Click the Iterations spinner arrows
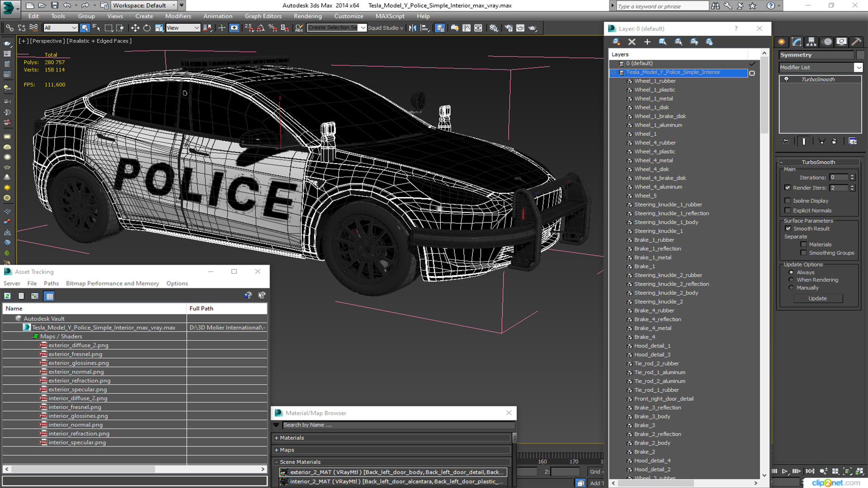This screenshot has width=868, height=488. click(852, 178)
